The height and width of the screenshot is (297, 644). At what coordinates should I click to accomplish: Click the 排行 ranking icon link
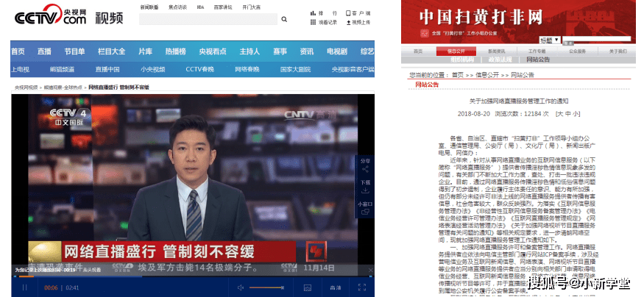pyautogui.click(x=324, y=13)
